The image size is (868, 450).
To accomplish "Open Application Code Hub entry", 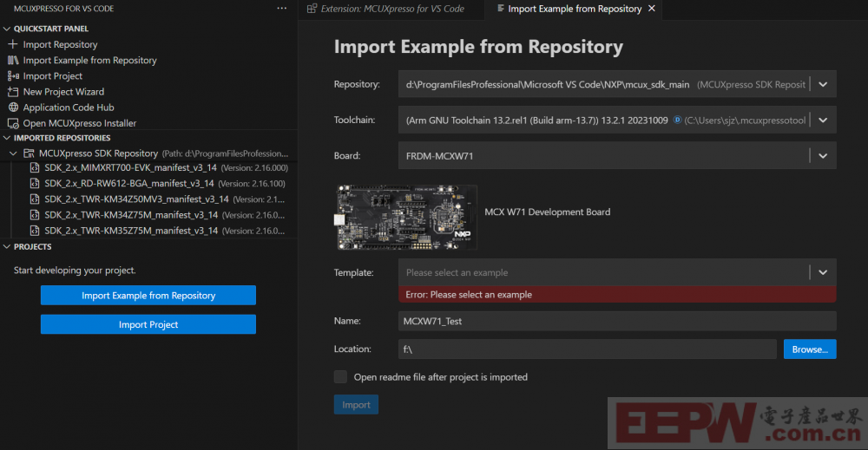I will [x=69, y=108].
